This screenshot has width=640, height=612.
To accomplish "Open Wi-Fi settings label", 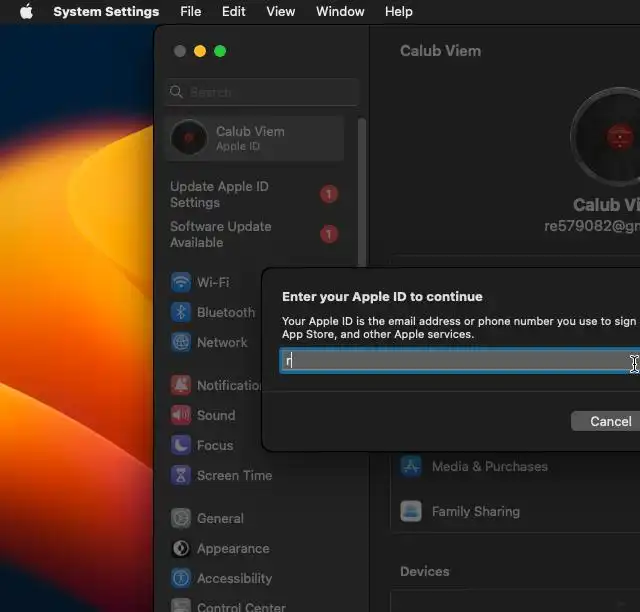I will tap(213, 282).
